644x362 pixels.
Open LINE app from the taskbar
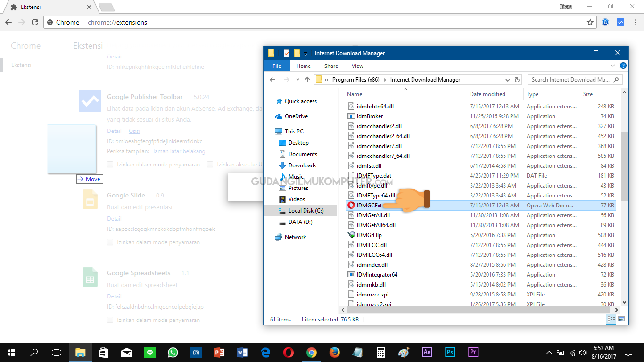tap(150, 352)
